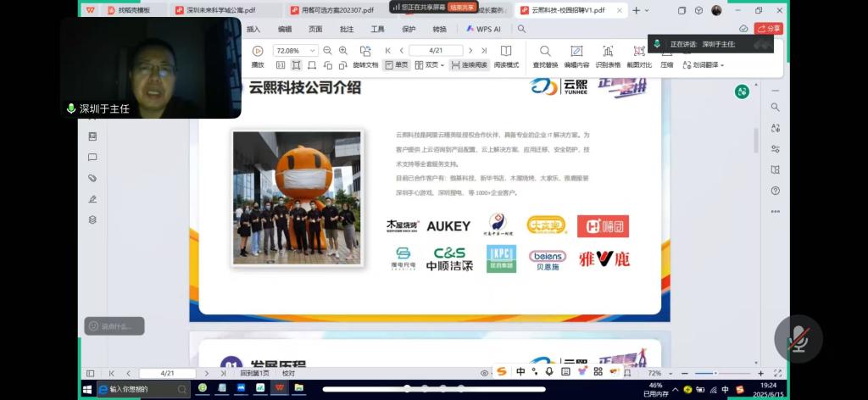
Task: Enter fullscreen via status bar icon
Action: point(777,374)
